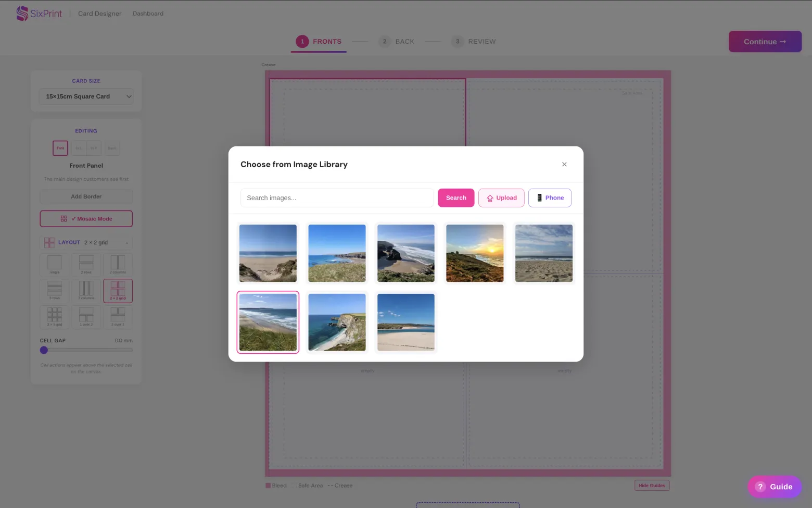Image resolution: width=812 pixels, height=508 pixels.
Task: Toggle Hide Guides on the canvas
Action: coord(652,486)
